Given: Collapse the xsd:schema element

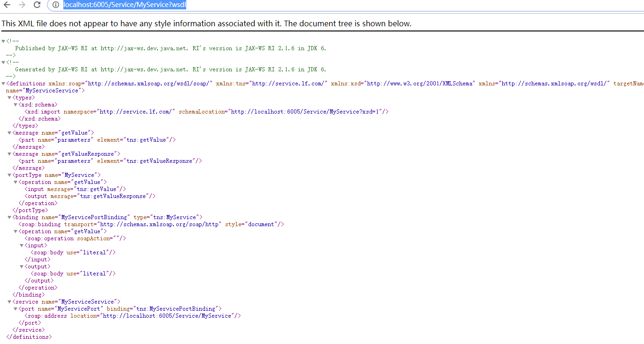Looking at the screenshot, I should point(15,105).
